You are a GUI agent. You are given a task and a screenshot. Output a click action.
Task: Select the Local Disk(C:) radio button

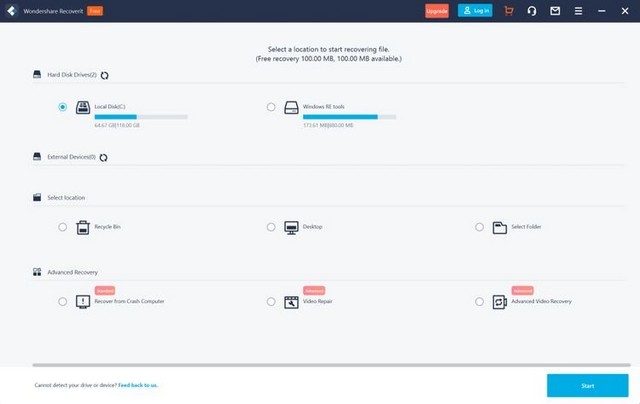tap(63, 107)
